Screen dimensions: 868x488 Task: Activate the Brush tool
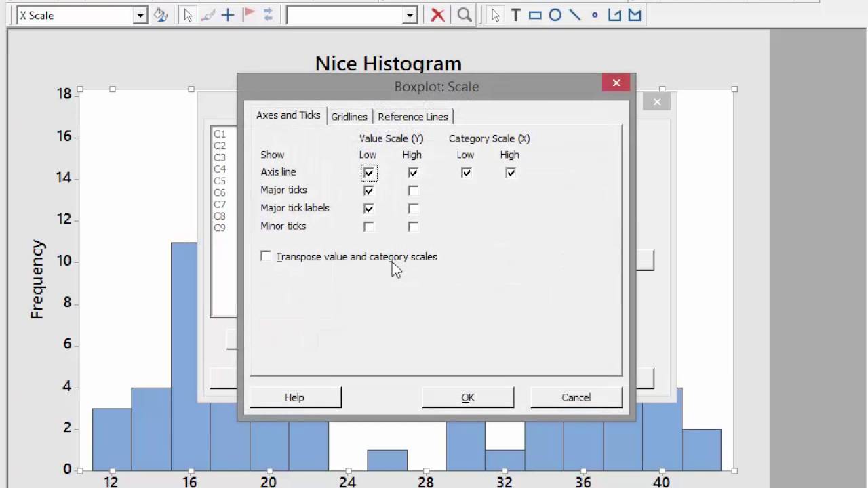[208, 15]
